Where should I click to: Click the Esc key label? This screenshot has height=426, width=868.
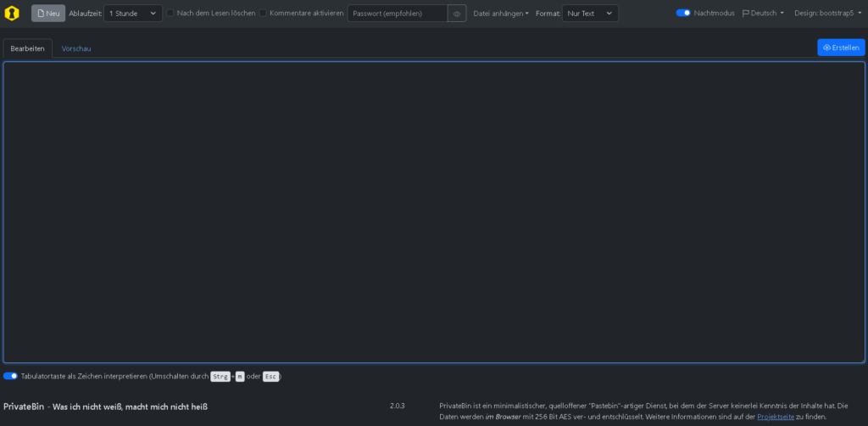pyautogui.click(x=270, y=377)
